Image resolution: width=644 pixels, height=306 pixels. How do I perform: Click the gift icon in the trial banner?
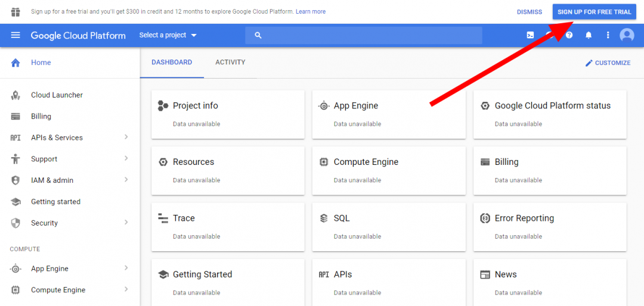16,12
